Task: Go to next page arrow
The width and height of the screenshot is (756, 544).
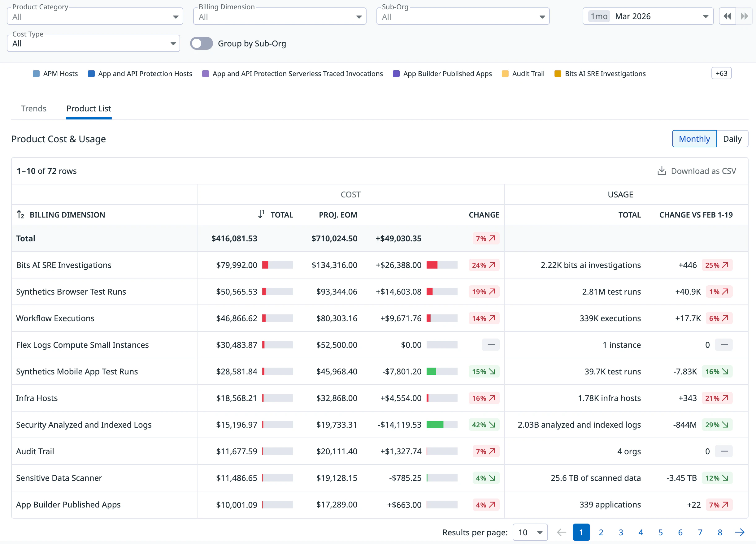Action: [739, 532]
